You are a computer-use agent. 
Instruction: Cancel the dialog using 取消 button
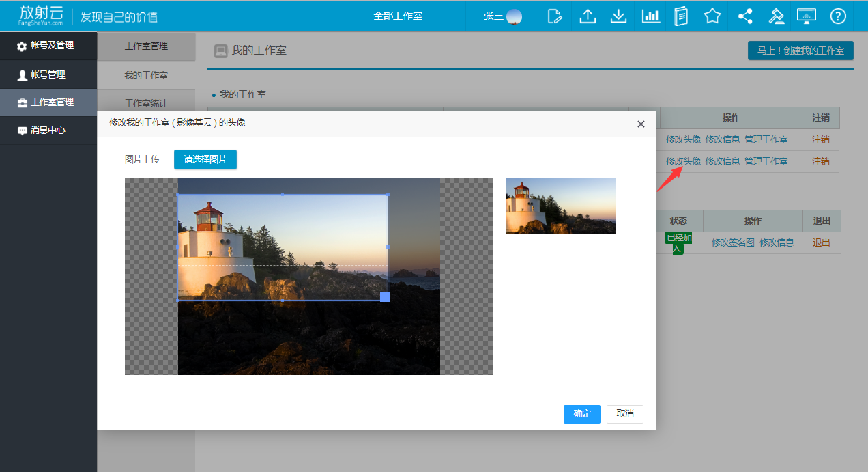(x=624, y=414)
